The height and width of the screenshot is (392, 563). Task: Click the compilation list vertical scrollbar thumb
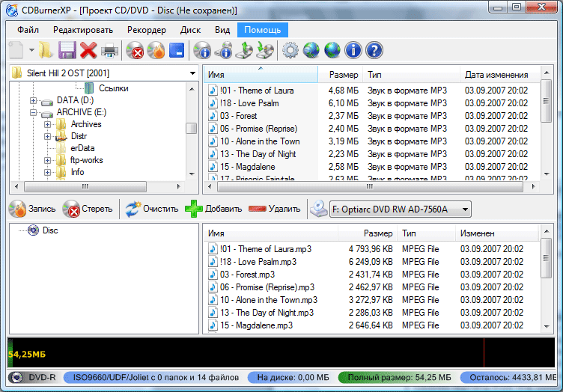pyautogui.click(x=546, y=258)
